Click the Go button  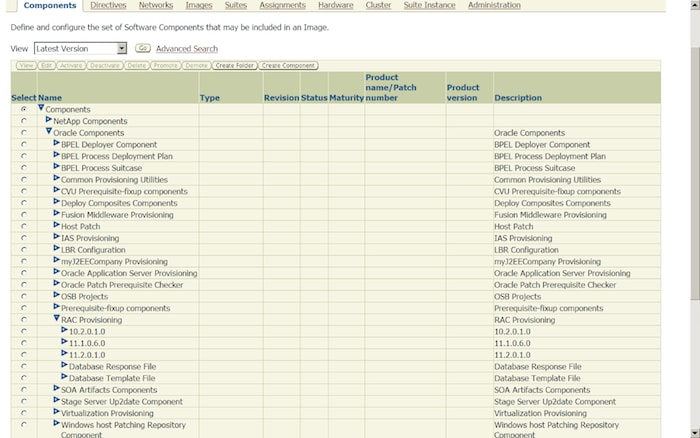[x=143, y=48]
